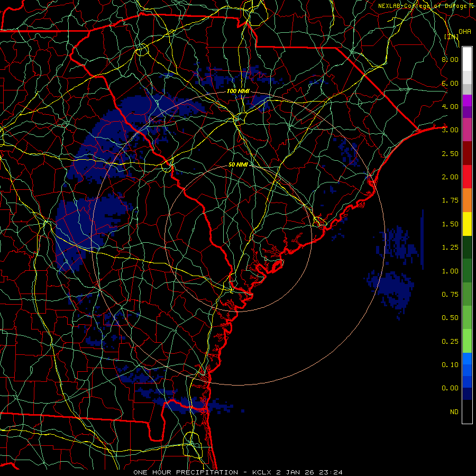Click the '3.00' scale label
The width and height of the screenshot is (476, 476).
pyautogui.click(x=450, y=130)
